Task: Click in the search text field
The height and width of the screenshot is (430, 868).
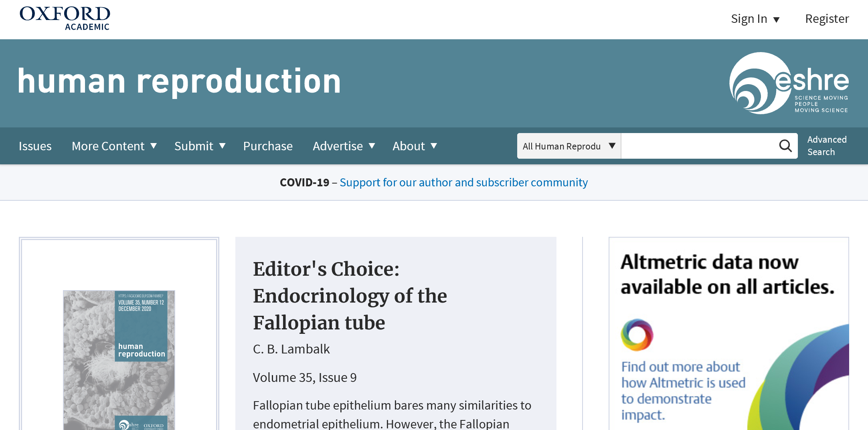Action: (699, 146)
